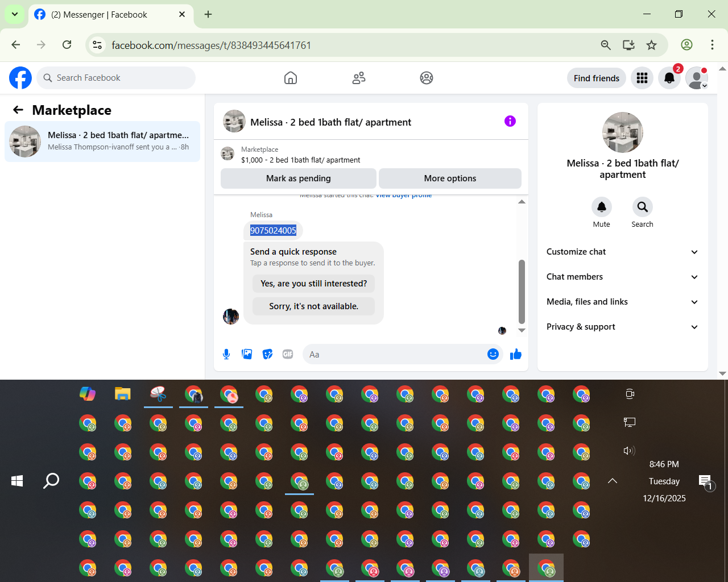Focus the Search Facebook field
The height and width of the screenshot is (582, 728).
pos(116,78)
